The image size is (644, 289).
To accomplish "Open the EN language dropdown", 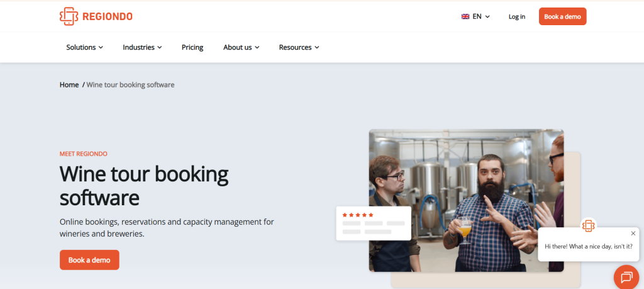I will coord(476,16).
